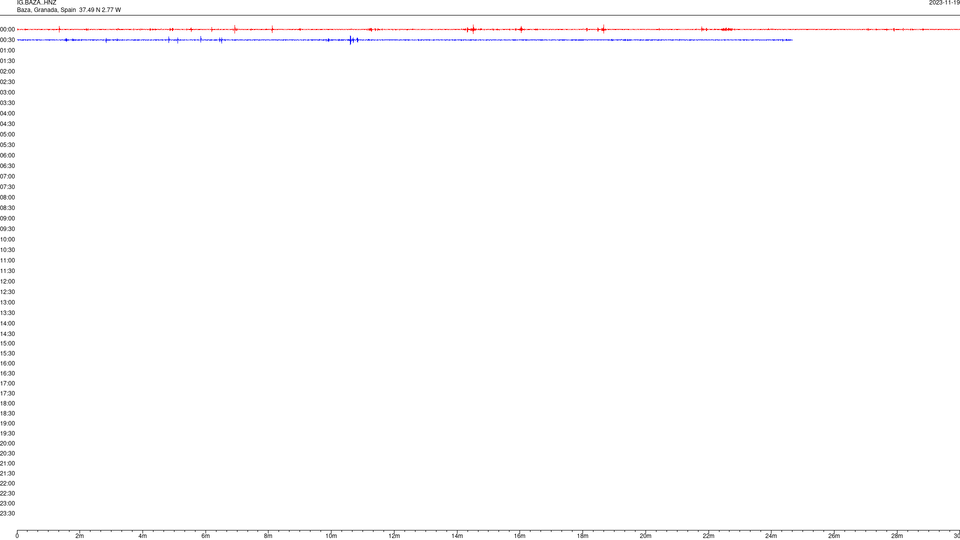Select the 02:00 time row label
The image size is (960, 540).
[x=7, y=72]
